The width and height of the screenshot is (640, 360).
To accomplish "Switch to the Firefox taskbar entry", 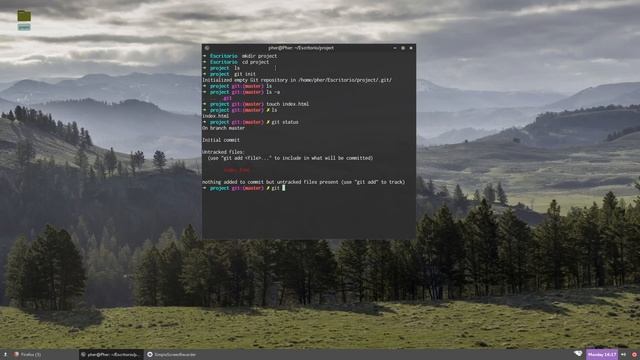I will coord(27,355).
